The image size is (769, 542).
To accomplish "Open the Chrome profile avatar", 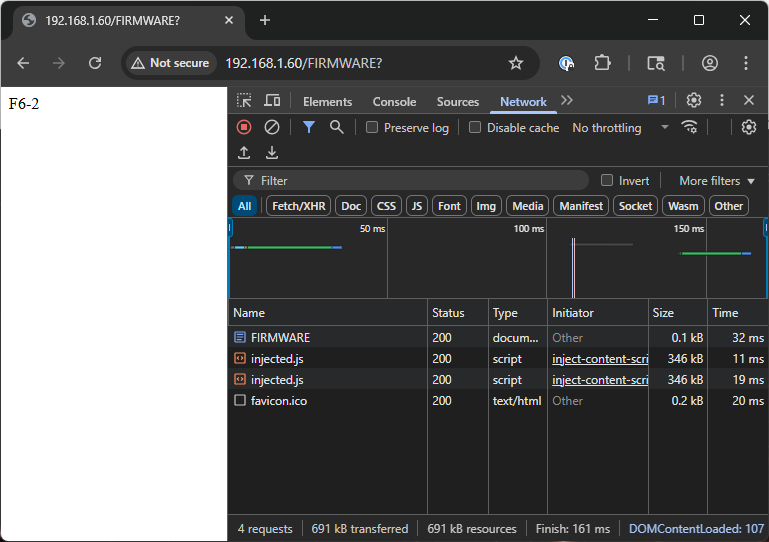I will click(x=710, y=63).
